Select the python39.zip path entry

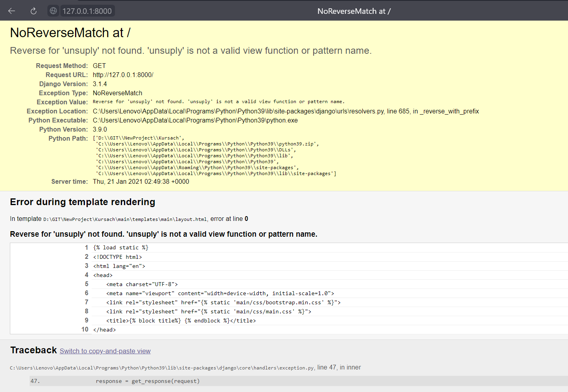pos(207,144)
